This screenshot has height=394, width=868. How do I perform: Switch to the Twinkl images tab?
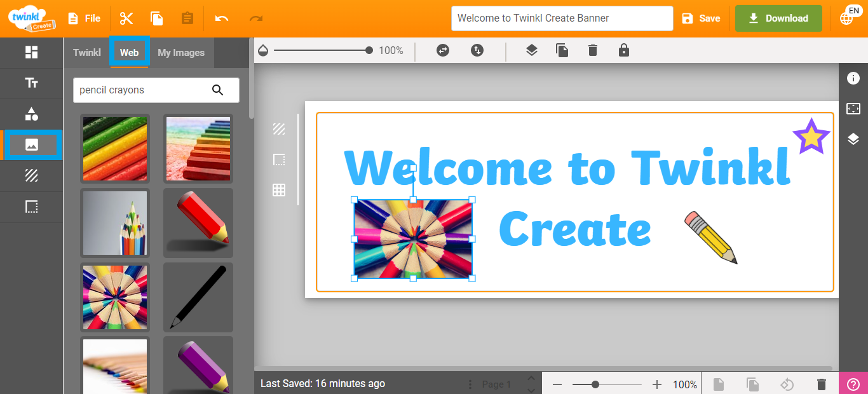click(x=87, y=53)
